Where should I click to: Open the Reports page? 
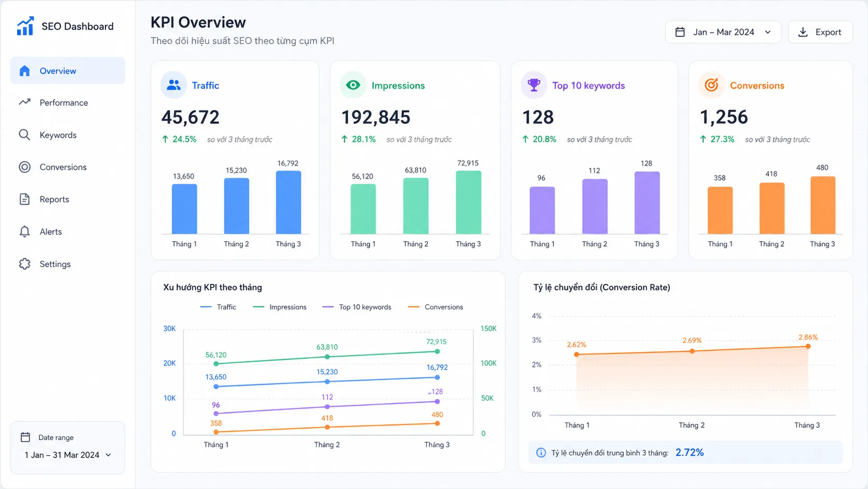[x=67, y=199]
